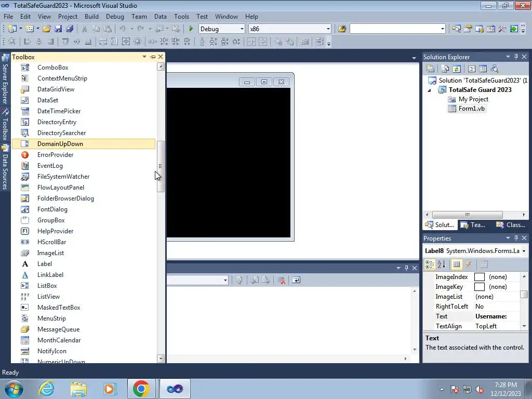Toggle Alphabetical sort in the Properties panel
The height and width of the screenshot is (399, 532).
click(442, 264)
